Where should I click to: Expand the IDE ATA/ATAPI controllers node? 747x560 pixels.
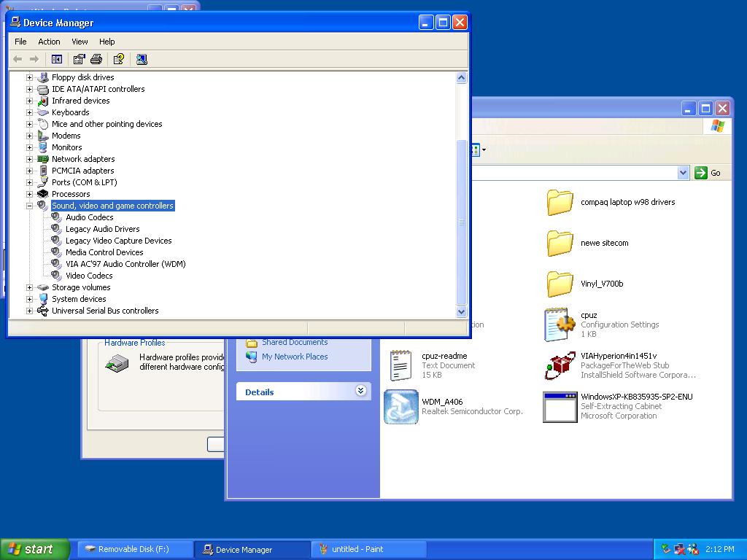coord(29,89)
